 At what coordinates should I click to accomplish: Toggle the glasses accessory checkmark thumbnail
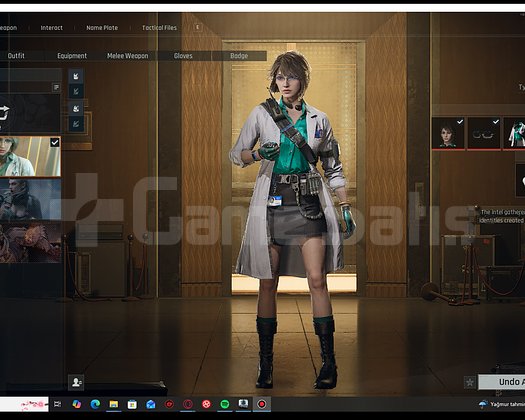tap(484, 133)
